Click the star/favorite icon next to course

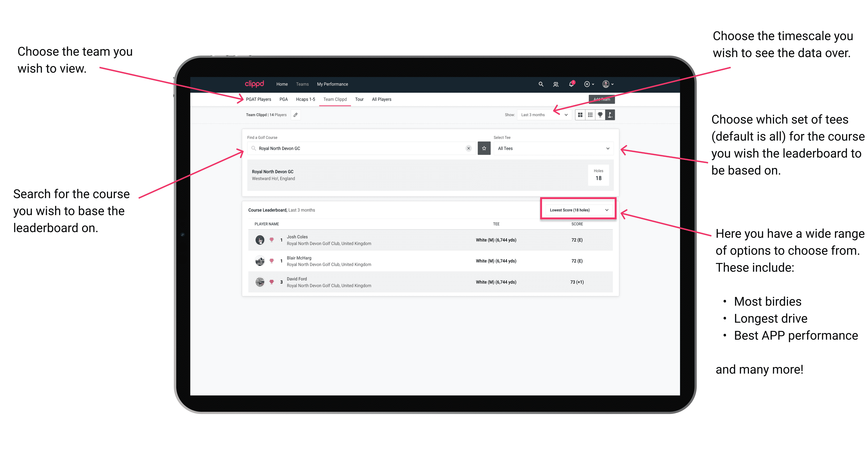[x=484, y=149]
